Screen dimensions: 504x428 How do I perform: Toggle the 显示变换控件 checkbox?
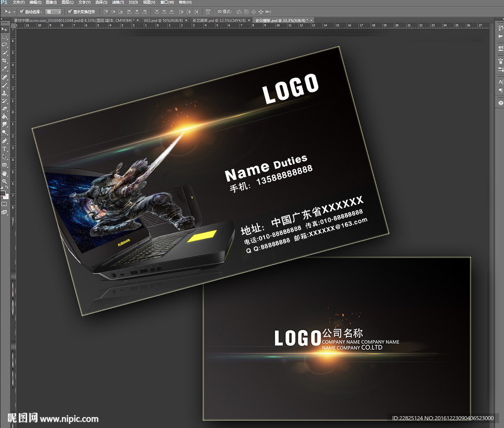point(69,12)
